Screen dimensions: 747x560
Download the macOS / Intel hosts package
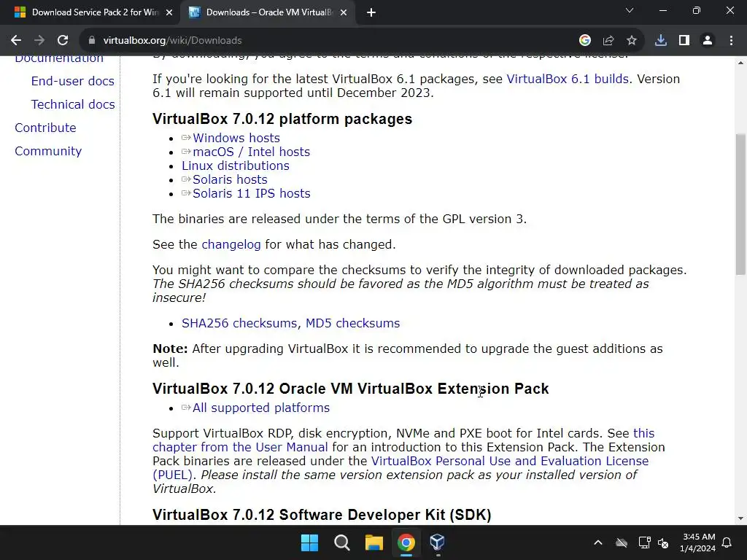coord(251,152)
